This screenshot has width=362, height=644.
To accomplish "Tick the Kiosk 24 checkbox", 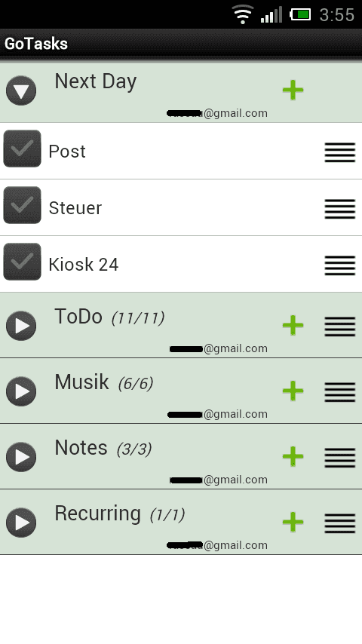I will pyautogui.click(x=22, y=262).
